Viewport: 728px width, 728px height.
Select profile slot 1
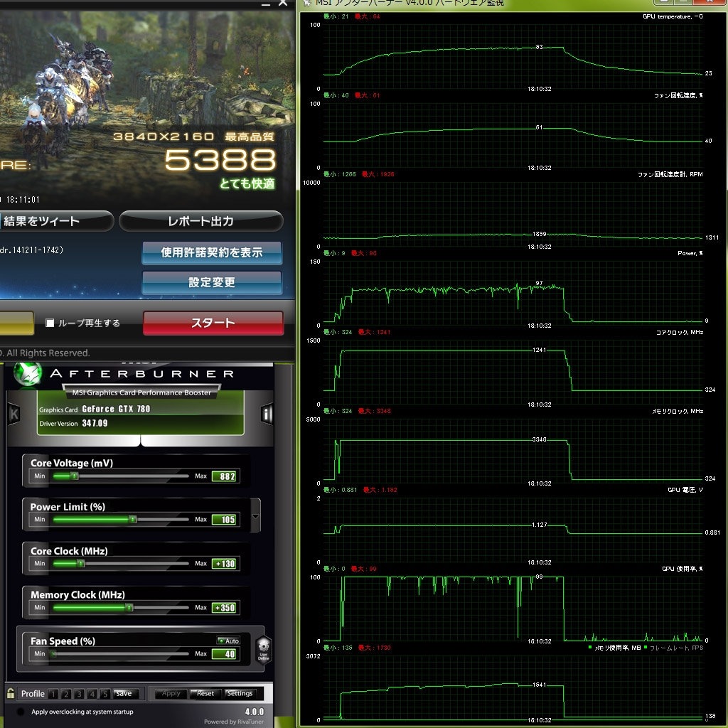[53, 694]
